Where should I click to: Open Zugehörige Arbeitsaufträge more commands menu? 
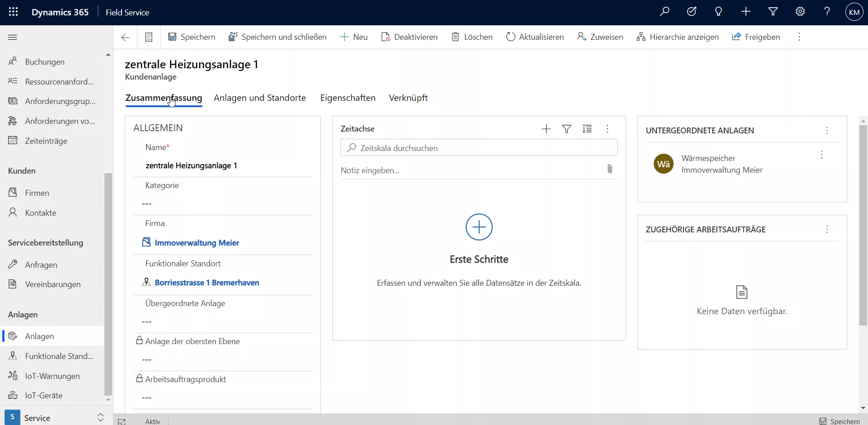827,230
